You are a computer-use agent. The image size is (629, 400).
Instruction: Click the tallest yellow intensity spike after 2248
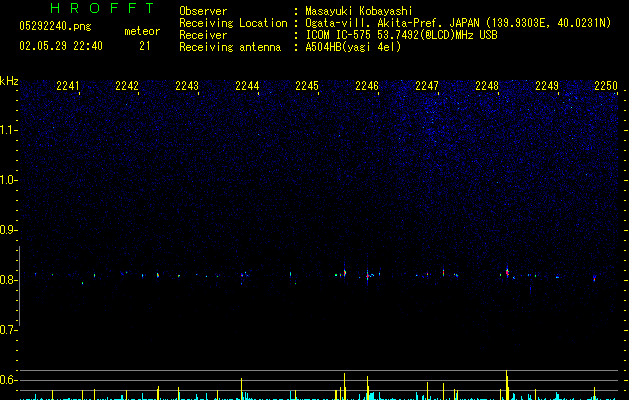tap(507, 385)
